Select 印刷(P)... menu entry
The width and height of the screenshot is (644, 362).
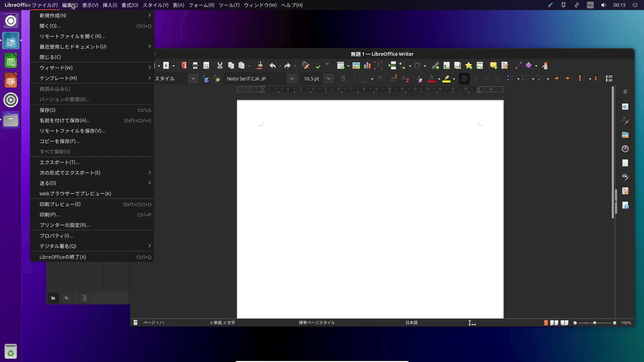92,215
